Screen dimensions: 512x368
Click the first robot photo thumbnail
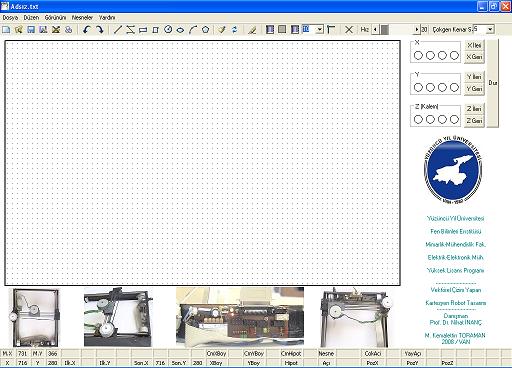(x=36, y=318)
